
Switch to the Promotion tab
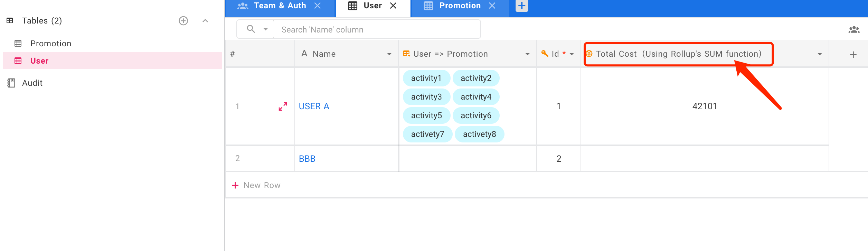(x=460, y=6)
